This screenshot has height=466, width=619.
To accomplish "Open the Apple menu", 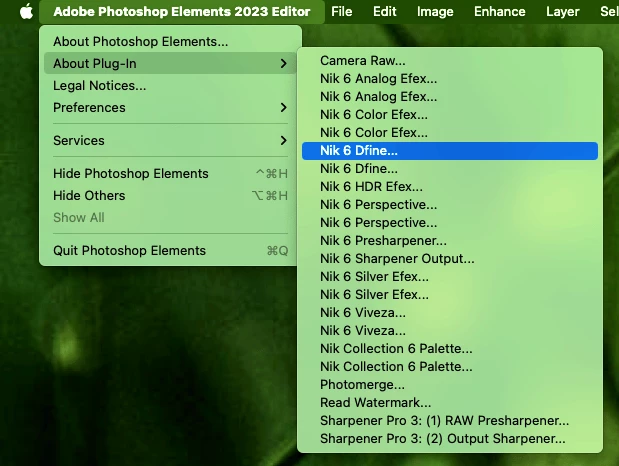I will 26,11.
